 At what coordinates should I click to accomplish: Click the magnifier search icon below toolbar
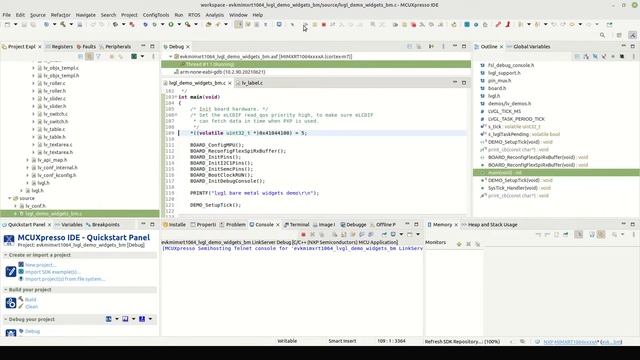tap(602, 36)
